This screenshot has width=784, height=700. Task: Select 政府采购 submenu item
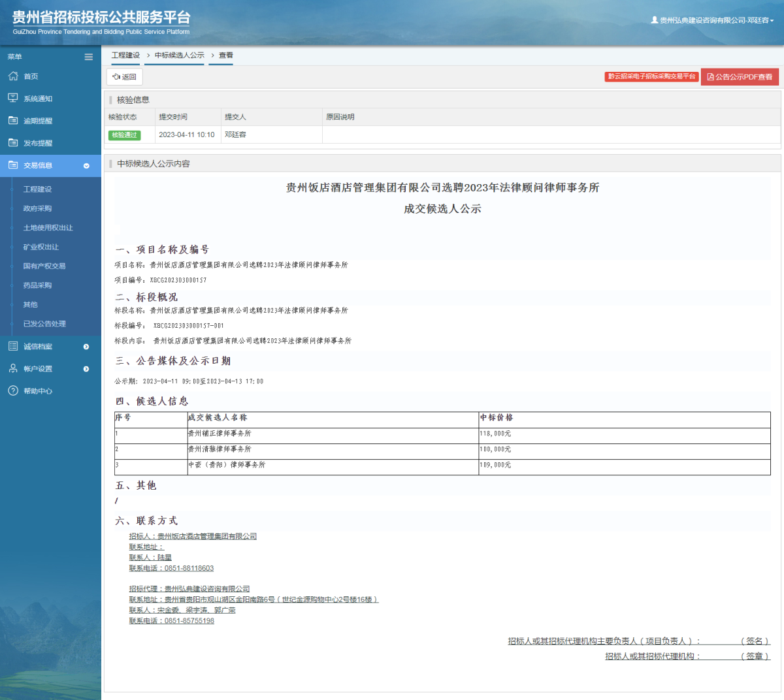click(37, 208)
